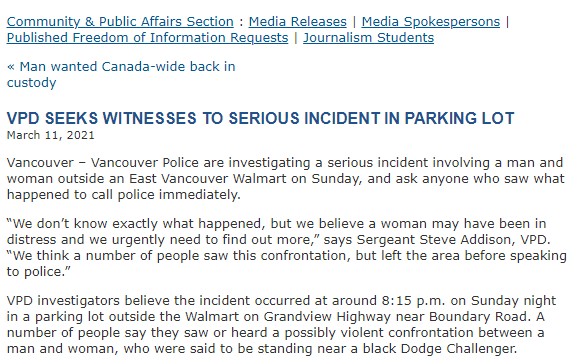Image resolution: width=579 pixels, height=364 pixels.
Task: Click the 'VPD Seeks Witnesses' headline
Action: coord(260,118)
